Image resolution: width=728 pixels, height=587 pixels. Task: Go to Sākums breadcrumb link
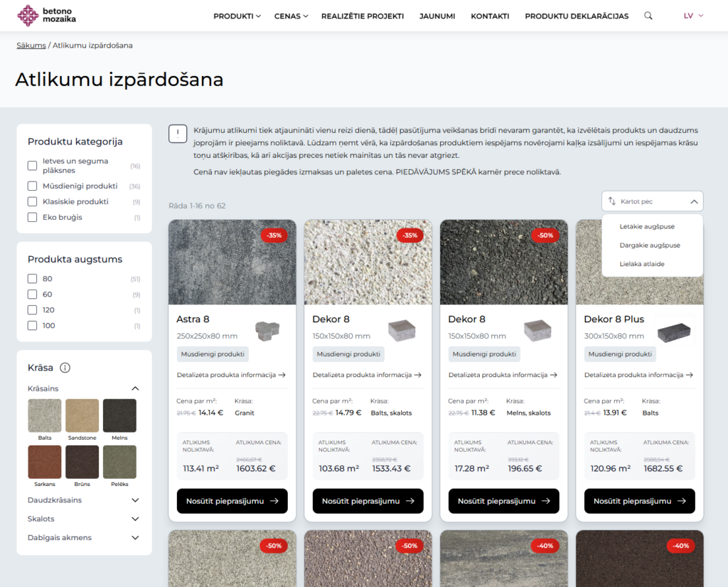31,46
